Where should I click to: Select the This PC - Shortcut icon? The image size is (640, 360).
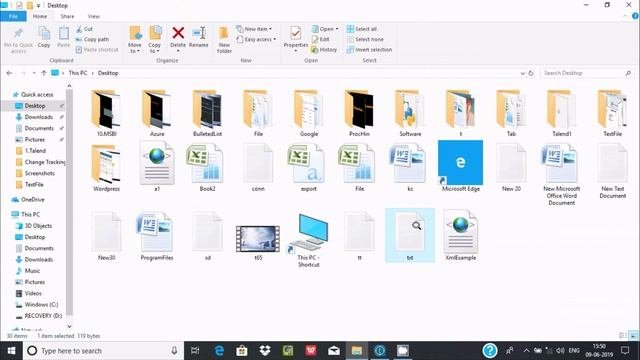[x=309, y=233]
